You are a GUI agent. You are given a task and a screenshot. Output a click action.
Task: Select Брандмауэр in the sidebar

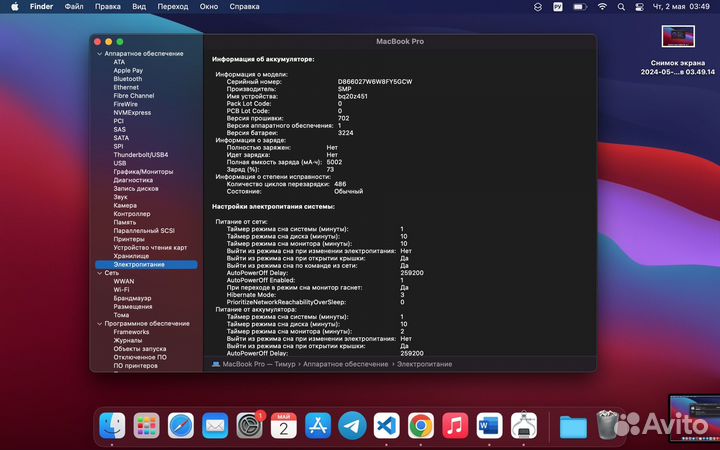click(x=132, y=298)
